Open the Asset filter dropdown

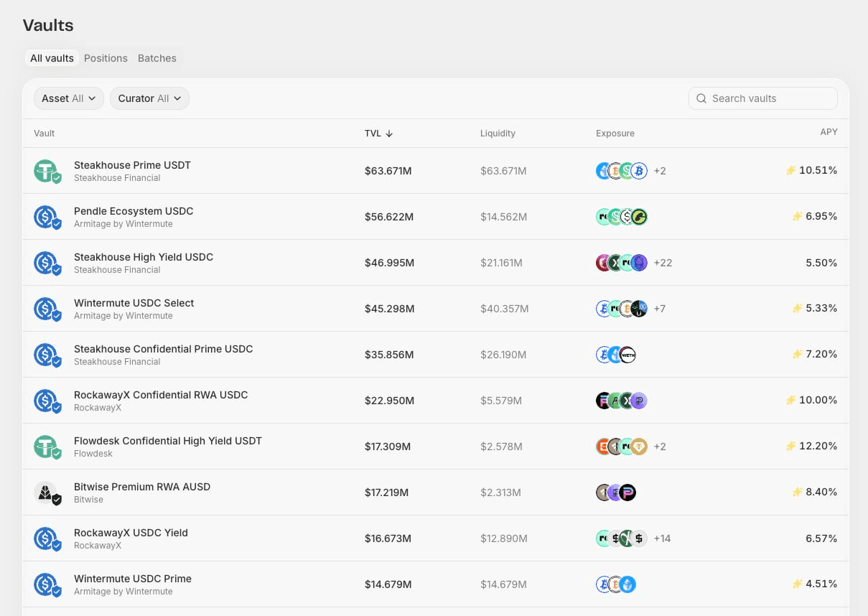tap(69, 98)
